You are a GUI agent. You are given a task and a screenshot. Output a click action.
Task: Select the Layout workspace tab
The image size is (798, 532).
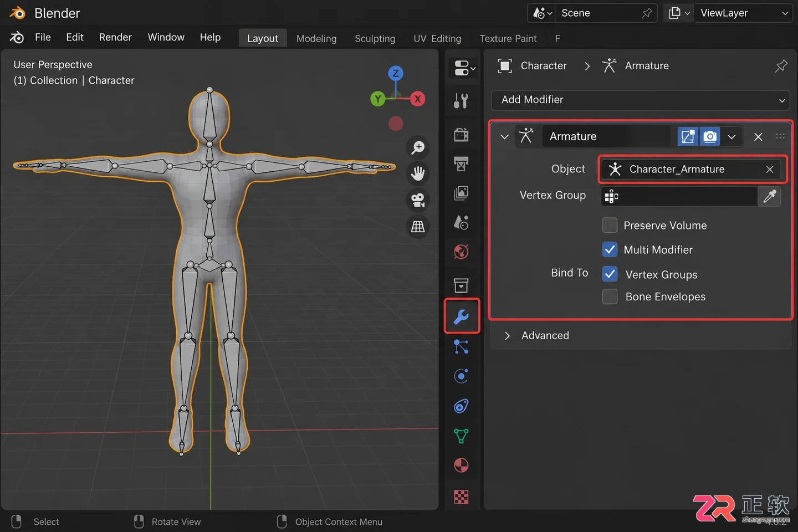[263, 38]
